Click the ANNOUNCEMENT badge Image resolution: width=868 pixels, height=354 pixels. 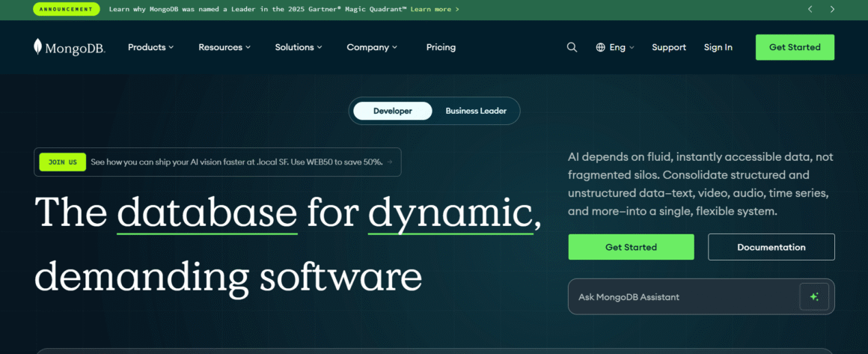(67, 10)
